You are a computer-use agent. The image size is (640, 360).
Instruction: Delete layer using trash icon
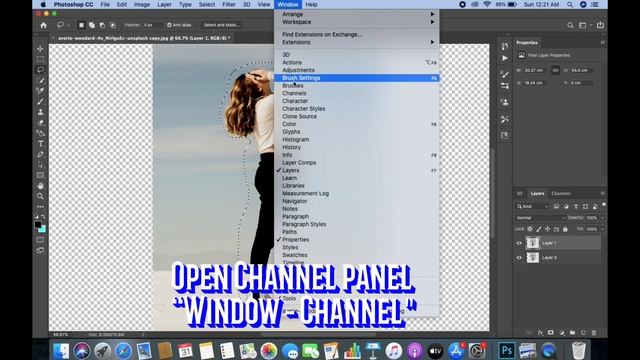(x=594, y=333)
